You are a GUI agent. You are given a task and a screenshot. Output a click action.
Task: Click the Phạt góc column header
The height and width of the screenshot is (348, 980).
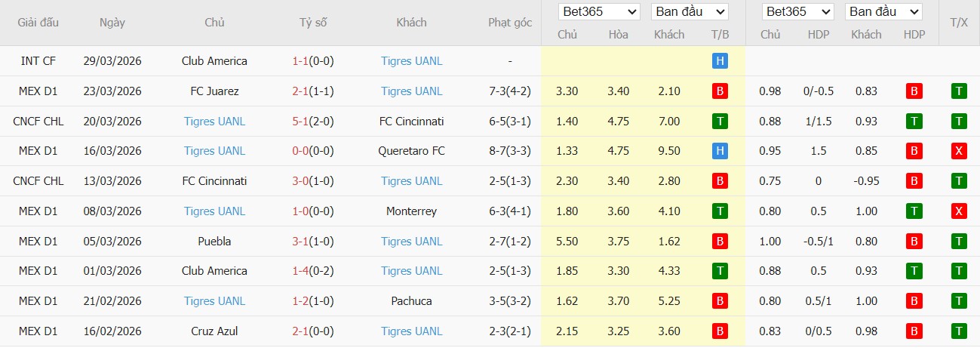tap(510, 23)
